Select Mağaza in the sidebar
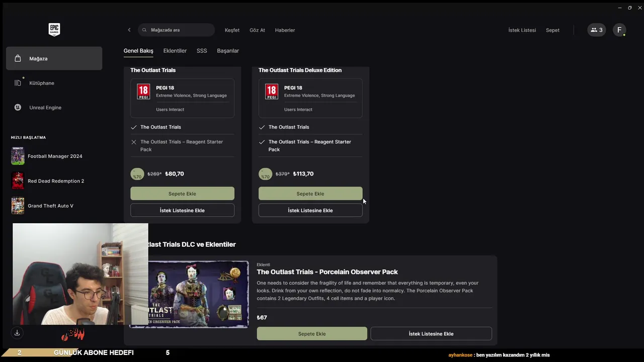Viewport: 644px width, 362px height. (54, 58)
